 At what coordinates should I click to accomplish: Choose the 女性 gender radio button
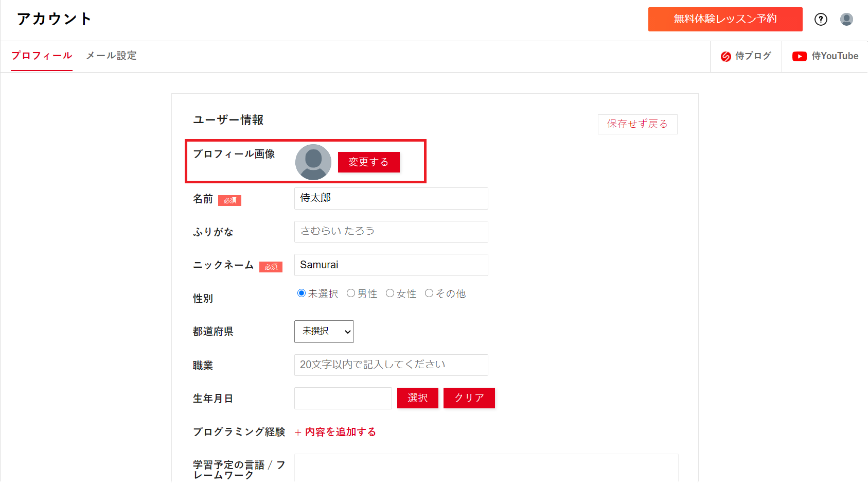click(x=390, y=294)
